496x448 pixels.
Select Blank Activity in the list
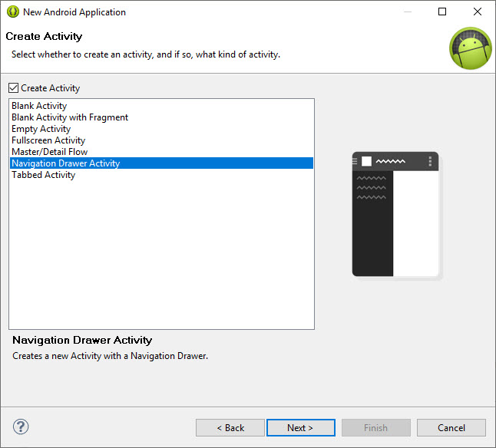[161, 106]
